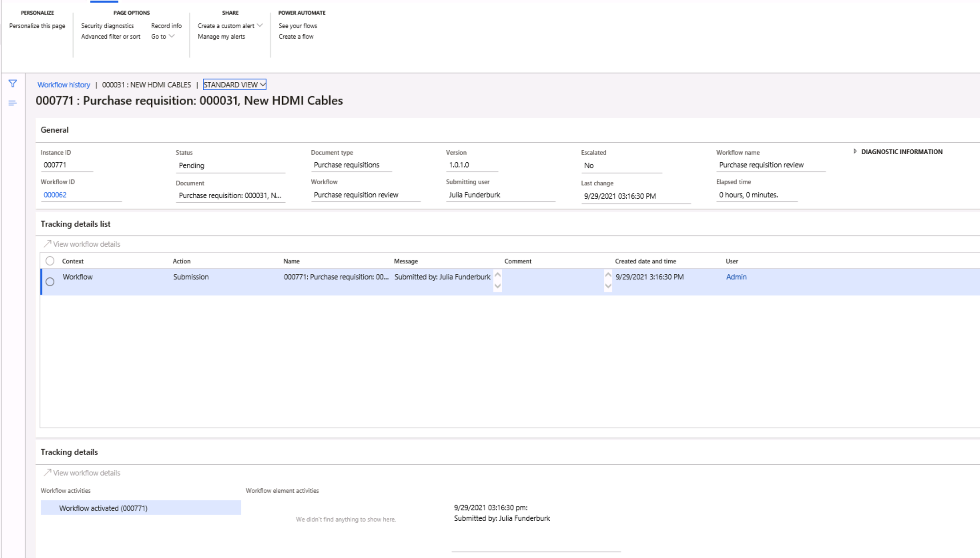The image size is (980, 558).
Task: Open the filter pane
Action: (x=12, y=84)
